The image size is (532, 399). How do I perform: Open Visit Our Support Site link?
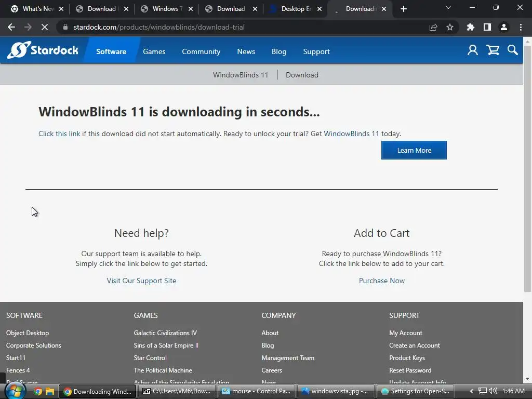[x=141, y=281]
